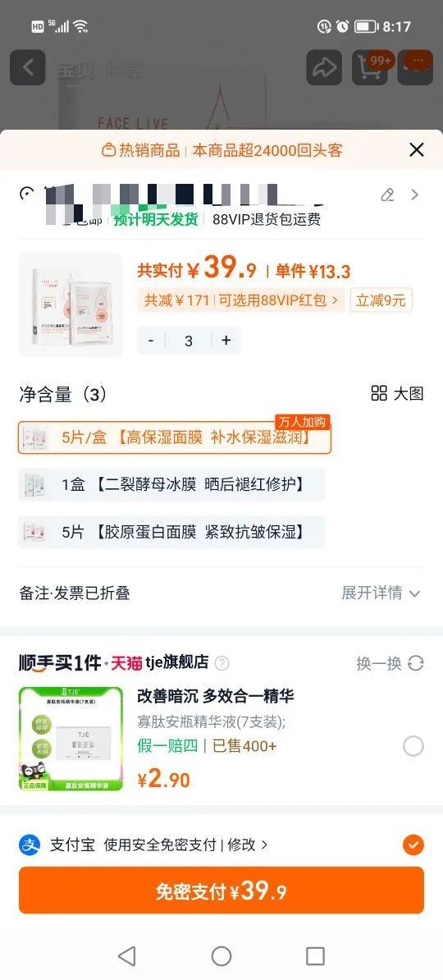Tap the address edit pencil icon
Screen dimensions: 443x980
point(387,195)
